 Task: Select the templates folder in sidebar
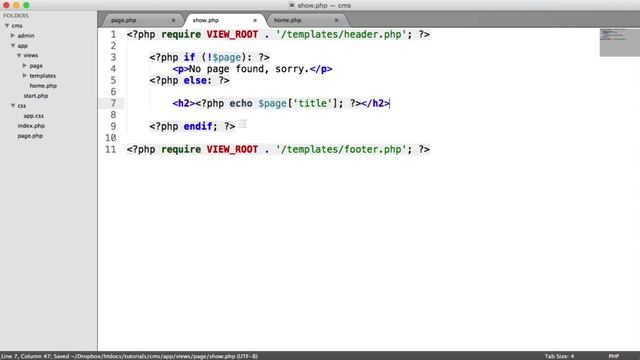pyautogui.click(x=42, y=76)
